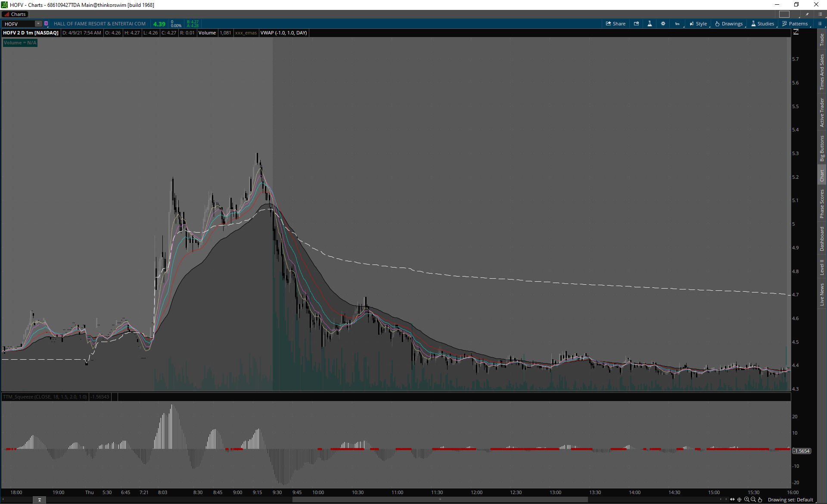Activate the crosshair pan tool icon
The height and width of the screenshot is (504, 827).
pyautogui.click(x=740, y=500)
